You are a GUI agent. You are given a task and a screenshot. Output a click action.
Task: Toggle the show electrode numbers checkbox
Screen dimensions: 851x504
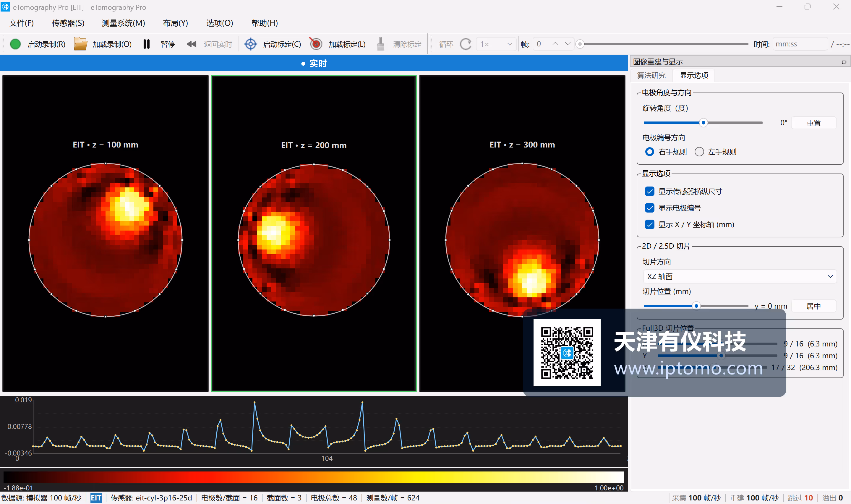649,208
